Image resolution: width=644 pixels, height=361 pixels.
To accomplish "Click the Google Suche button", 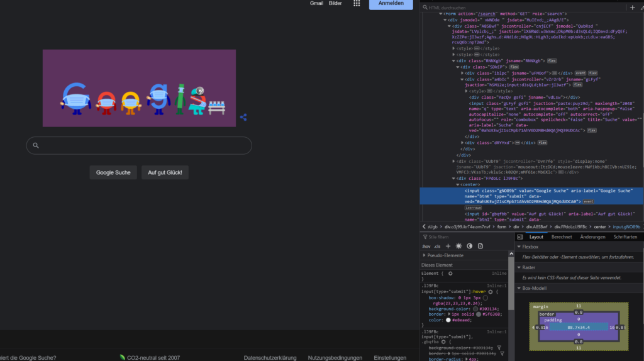I will (x=113, y=172).
